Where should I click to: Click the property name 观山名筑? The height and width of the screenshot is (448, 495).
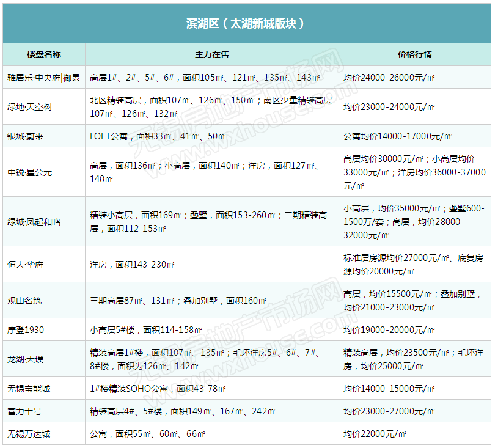[x=24, y=300]
